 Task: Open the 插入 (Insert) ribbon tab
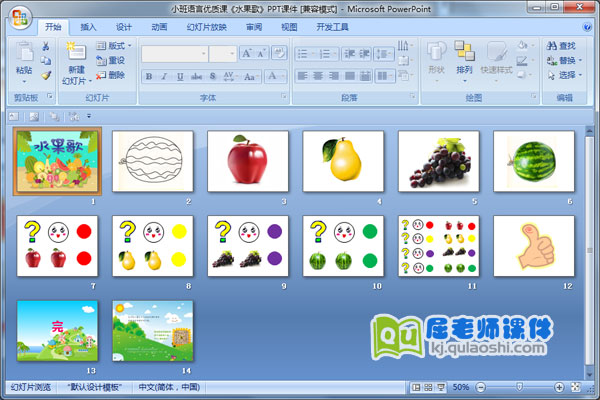88,27
